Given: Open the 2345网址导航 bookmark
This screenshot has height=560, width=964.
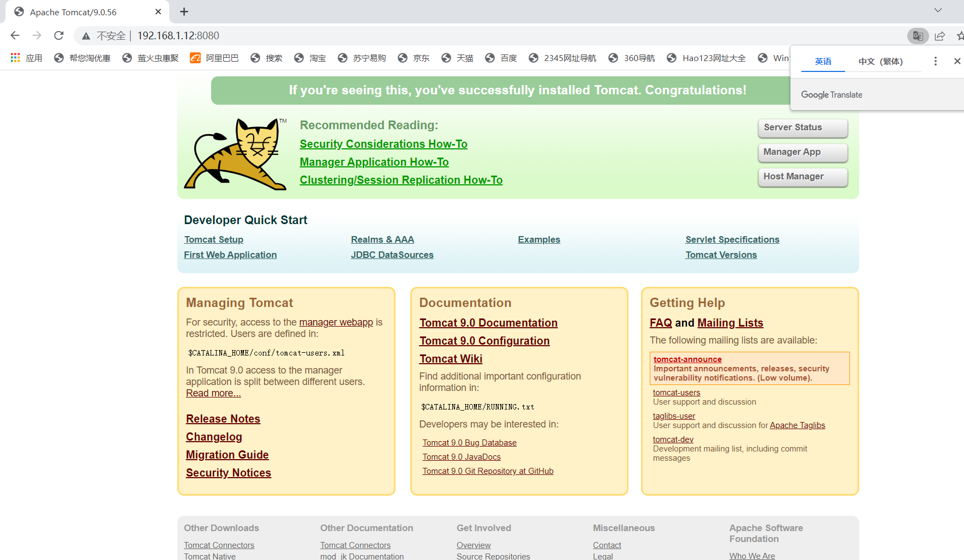Looking at the screenshot, I should pos(562,58).
